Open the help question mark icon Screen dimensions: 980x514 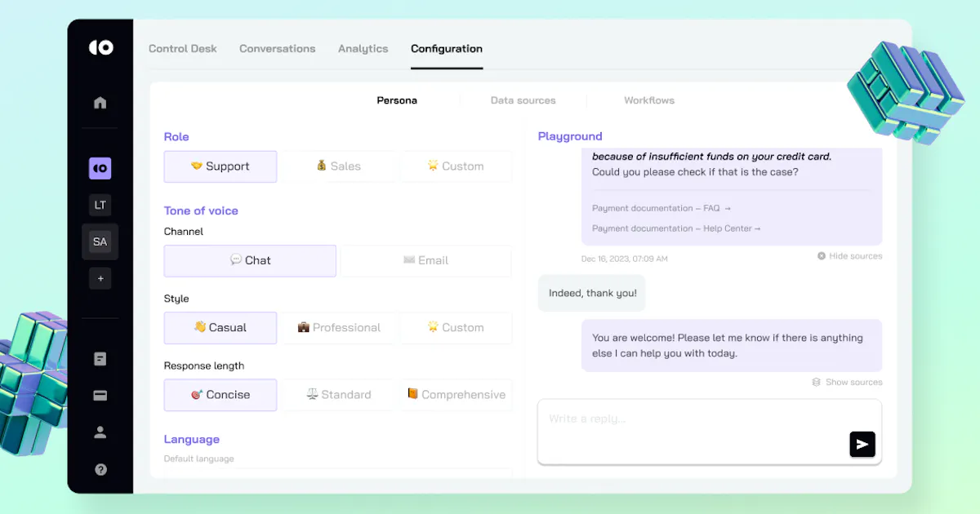[x=100, y=469]
